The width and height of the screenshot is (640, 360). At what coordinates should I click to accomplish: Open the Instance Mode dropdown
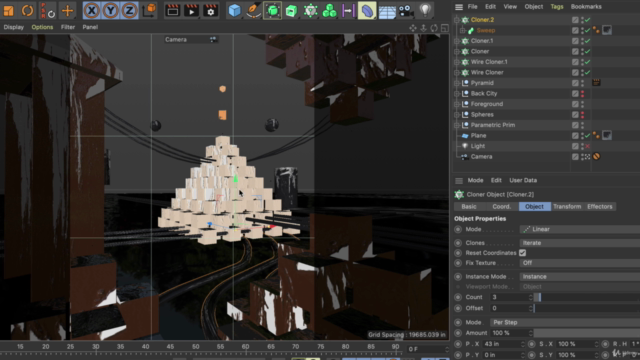(580, 277)
